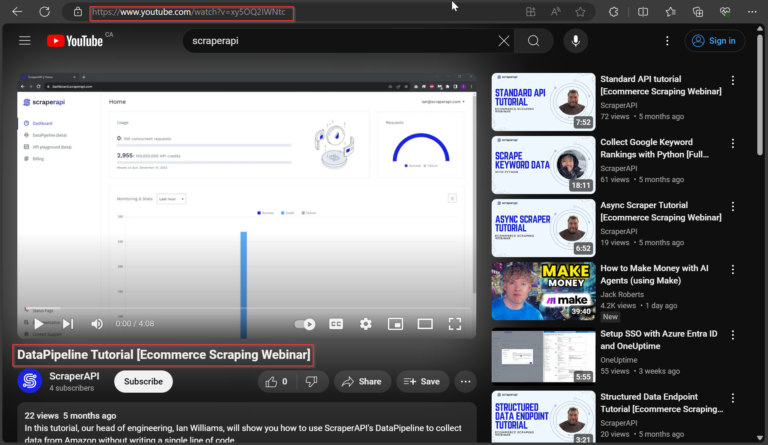View site info via the lock icon
This screenshot has height=445, width=768.
pos(78,12)
